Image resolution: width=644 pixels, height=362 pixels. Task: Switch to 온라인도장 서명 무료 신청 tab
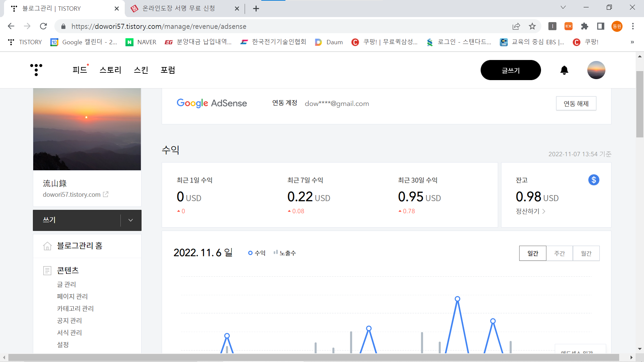tap(179, 8)
